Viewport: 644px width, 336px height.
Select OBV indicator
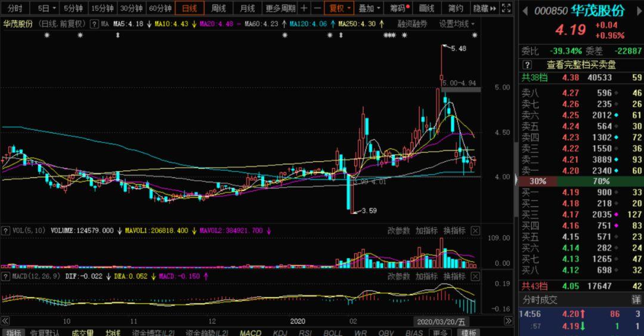pyautogui.click(x=386, y=332)
